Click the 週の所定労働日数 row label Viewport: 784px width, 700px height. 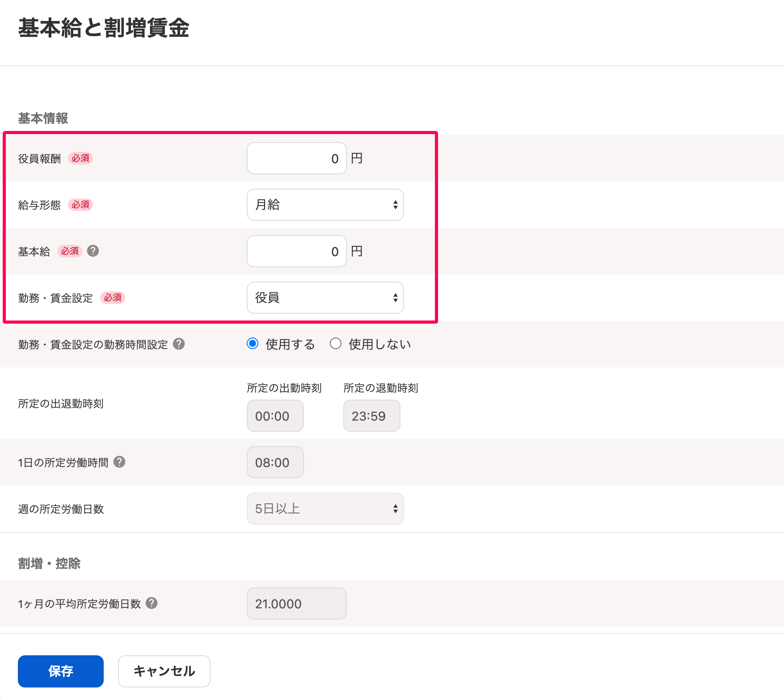pyautogui.click(x=61, y=509)
